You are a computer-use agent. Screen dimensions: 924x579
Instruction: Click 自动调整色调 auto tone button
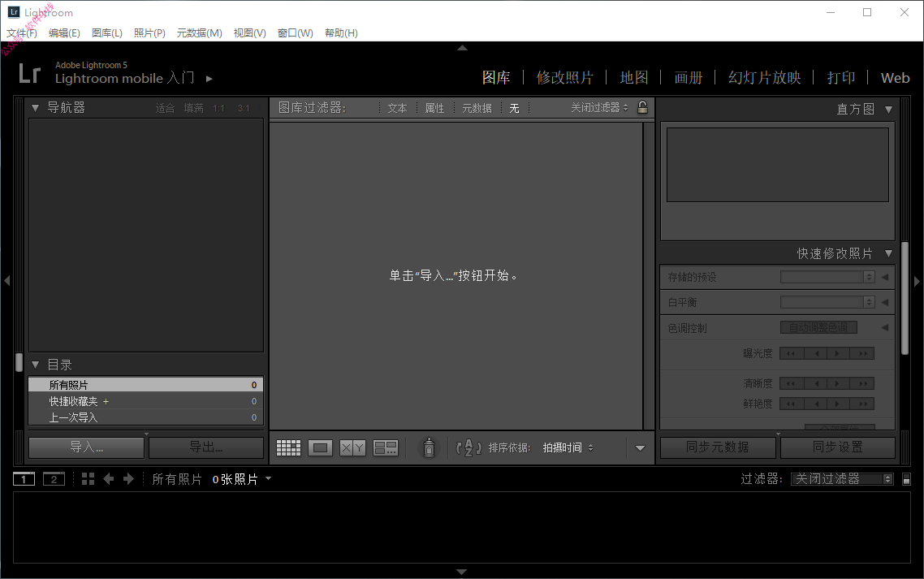818,328
